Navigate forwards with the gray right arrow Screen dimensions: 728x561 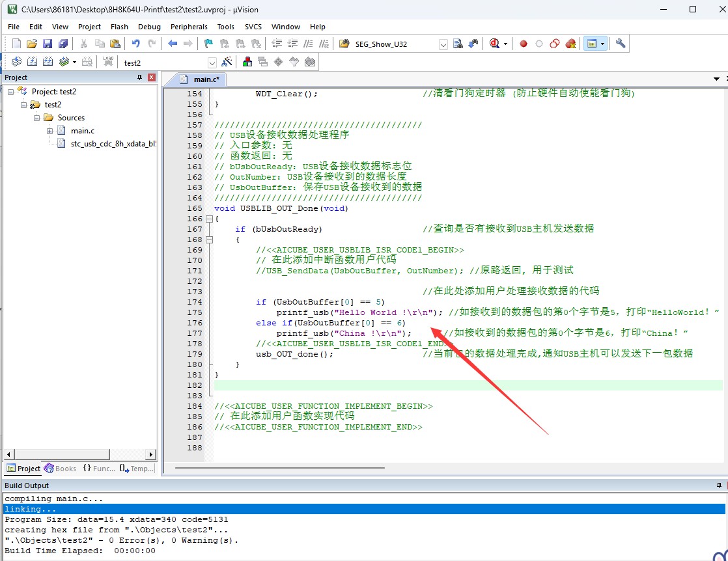pyautogui.click(x=188, y=44)
